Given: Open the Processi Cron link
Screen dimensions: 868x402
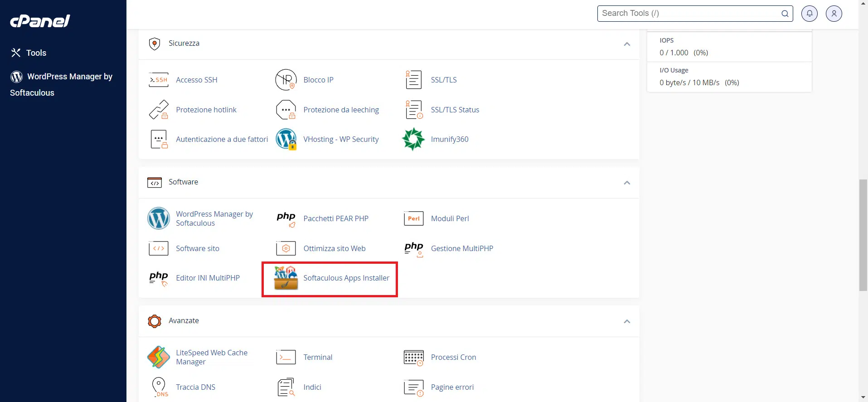Looking at the screenshot, I should (453, 357).
